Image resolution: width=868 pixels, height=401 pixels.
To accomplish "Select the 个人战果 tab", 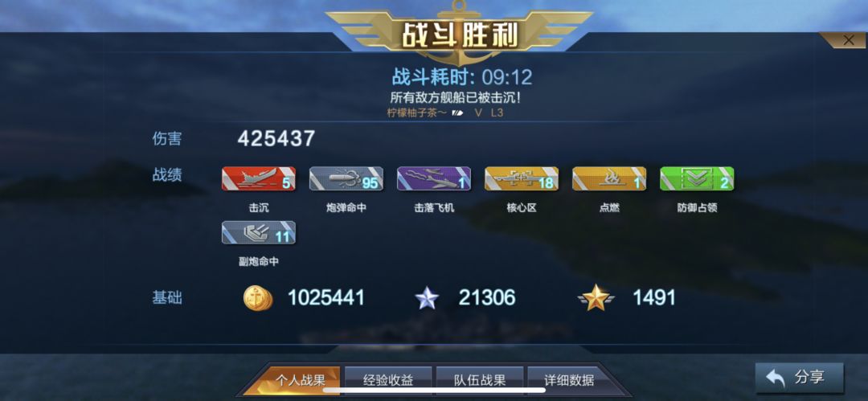I will coord(300,380).
